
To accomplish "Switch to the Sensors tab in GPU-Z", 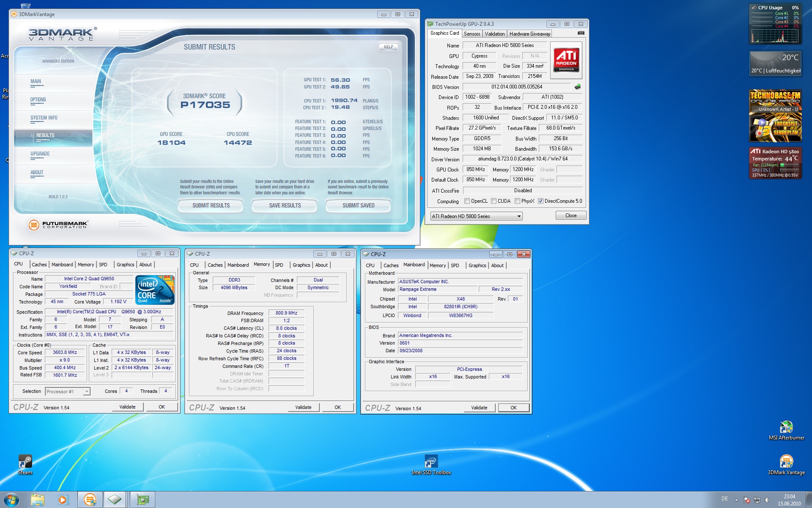I will click(x=472, y=34).
